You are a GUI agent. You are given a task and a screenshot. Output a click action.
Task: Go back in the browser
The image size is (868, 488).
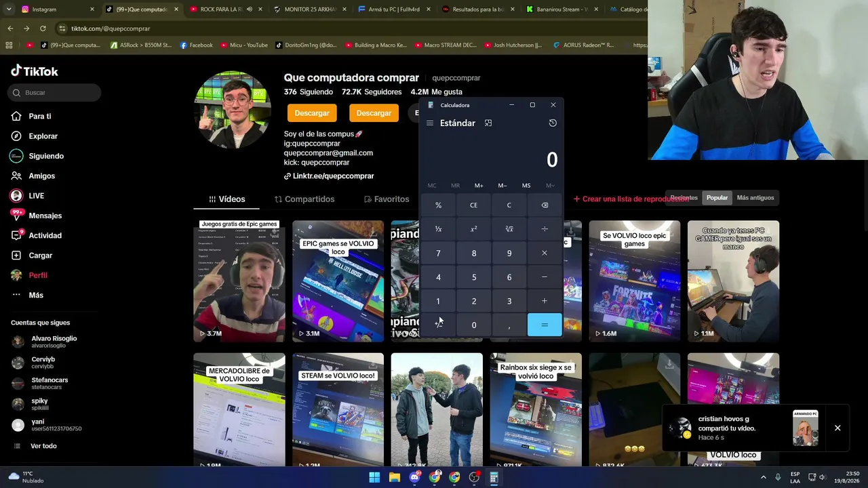pyautogui.click(x=10, y=28)
